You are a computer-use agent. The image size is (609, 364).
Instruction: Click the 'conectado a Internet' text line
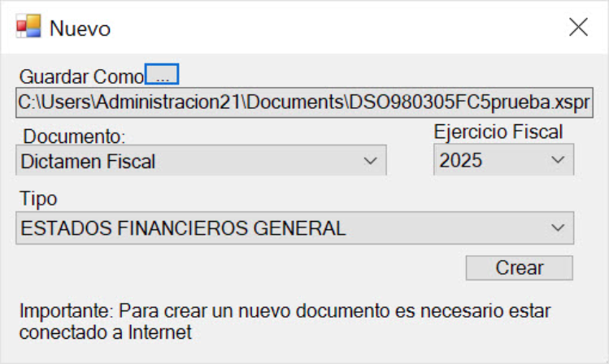tap(105, 332)
